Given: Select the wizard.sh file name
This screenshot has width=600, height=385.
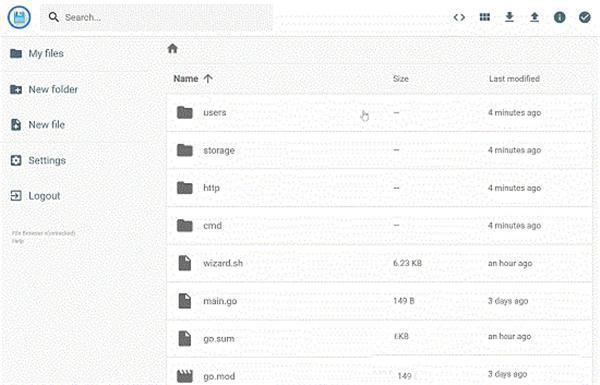Looking at the screenshot, I should pos(223,263).
